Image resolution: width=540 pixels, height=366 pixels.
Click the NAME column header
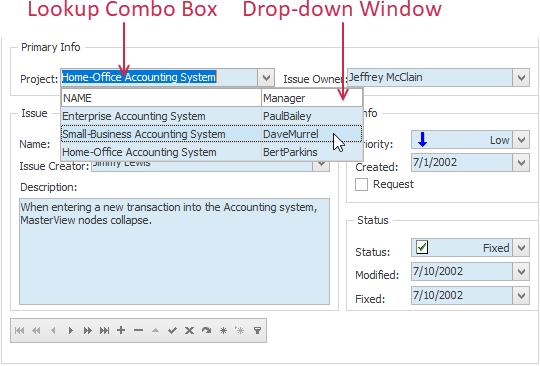tap(161, 98)
